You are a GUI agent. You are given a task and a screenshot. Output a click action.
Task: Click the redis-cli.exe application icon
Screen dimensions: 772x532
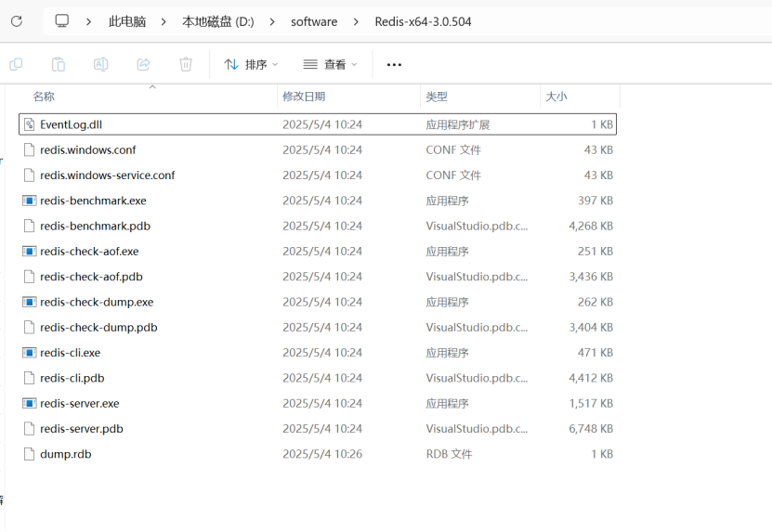[30, 353]
